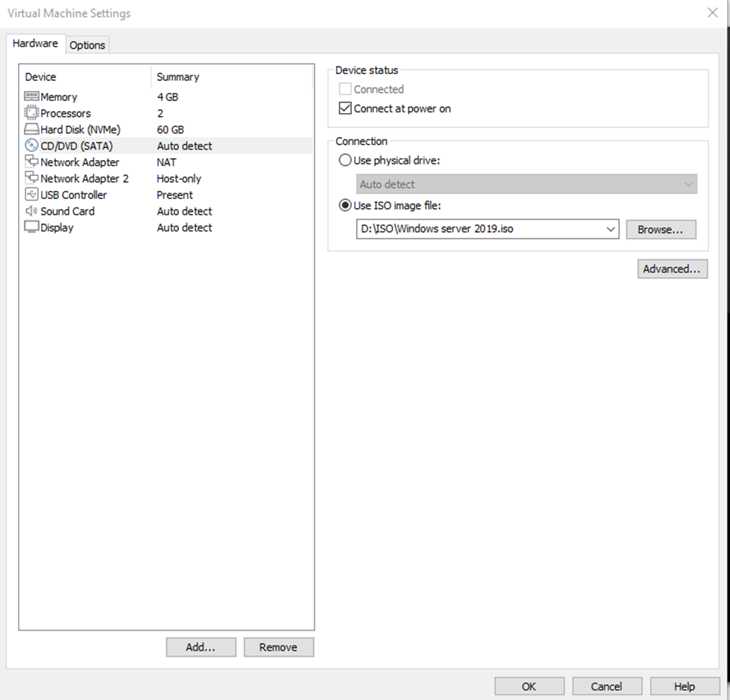Click the NAT summary value

click(166, 162)
